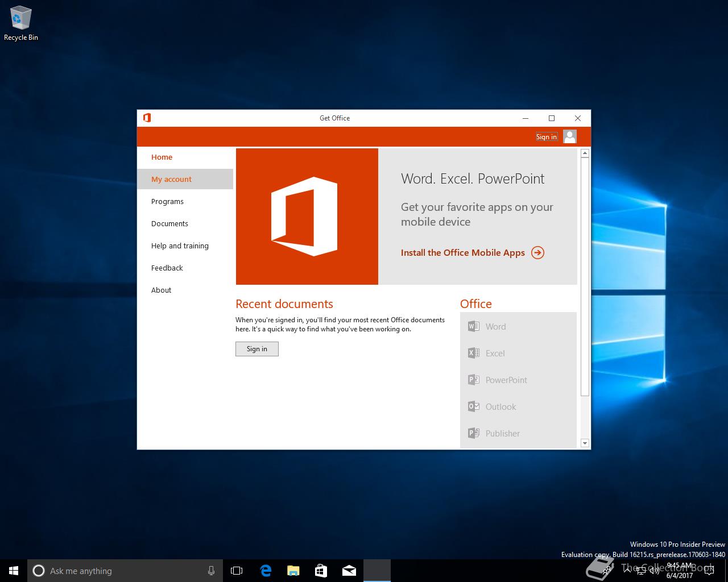Minimize the Get Office window

[526, 118]
